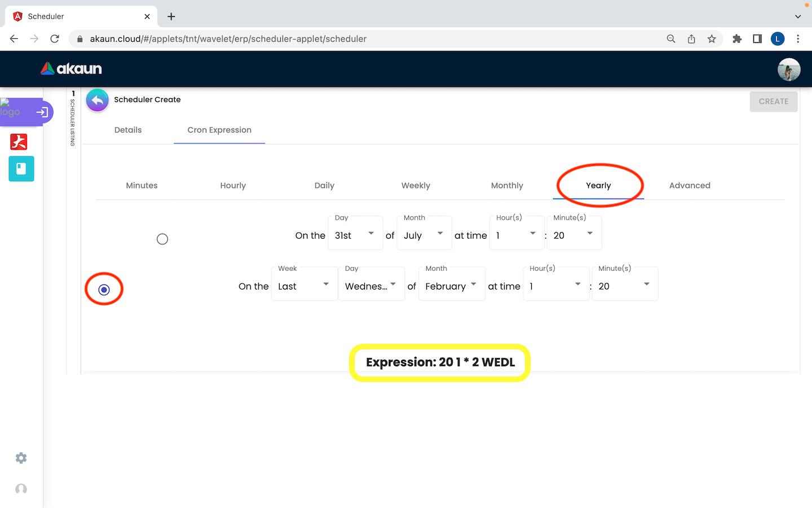Click the sidebar logout arrow icon
Viewport: 812px width, 508px height.
point(42,112)
